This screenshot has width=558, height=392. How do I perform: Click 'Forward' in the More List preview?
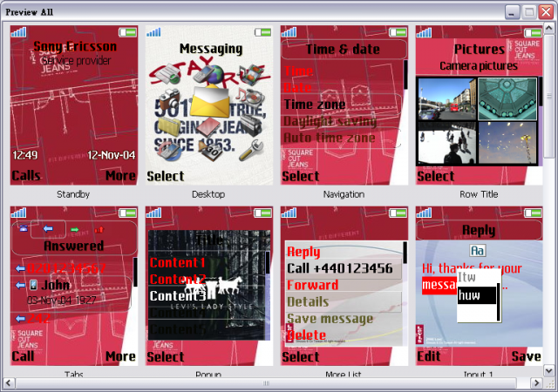click(x=312, y=285)
